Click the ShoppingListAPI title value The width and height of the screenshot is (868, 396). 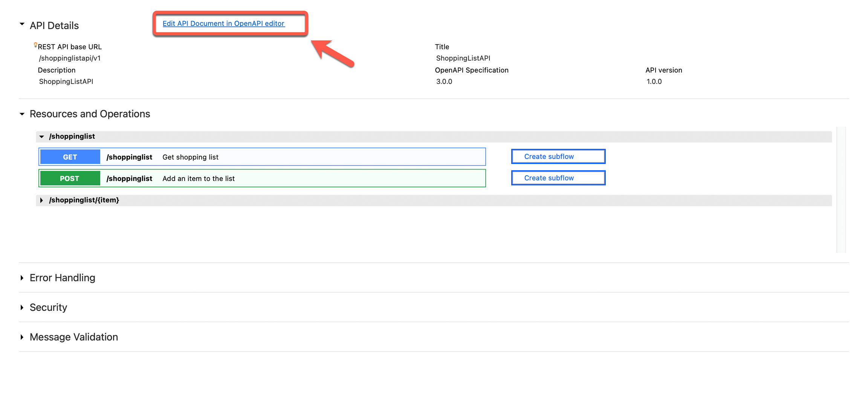coord(463,58)
